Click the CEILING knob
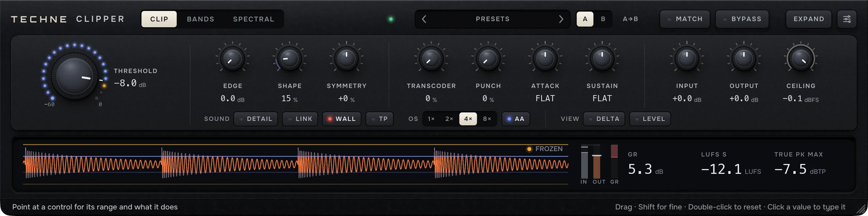 pyautogui.click(x=801, y=59)
